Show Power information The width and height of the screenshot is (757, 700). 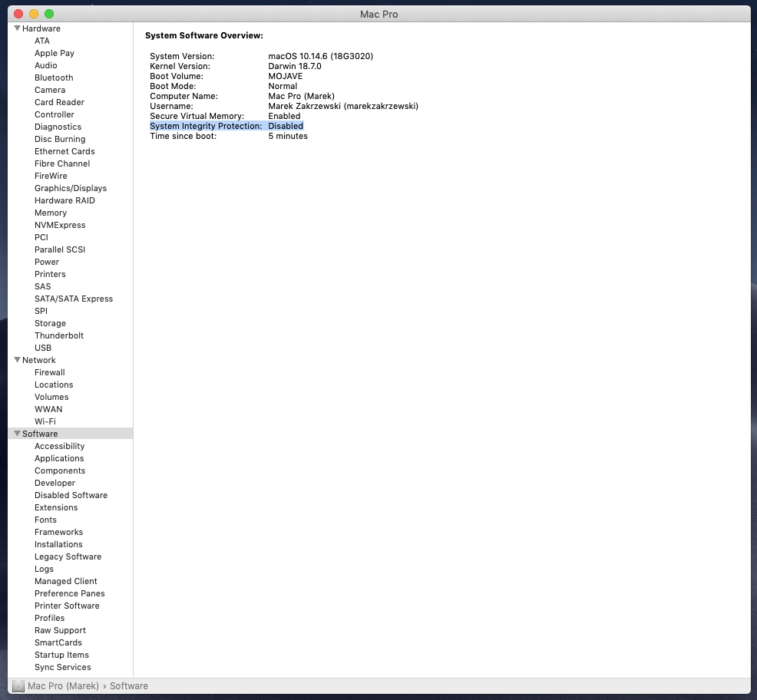coord(47,262)
